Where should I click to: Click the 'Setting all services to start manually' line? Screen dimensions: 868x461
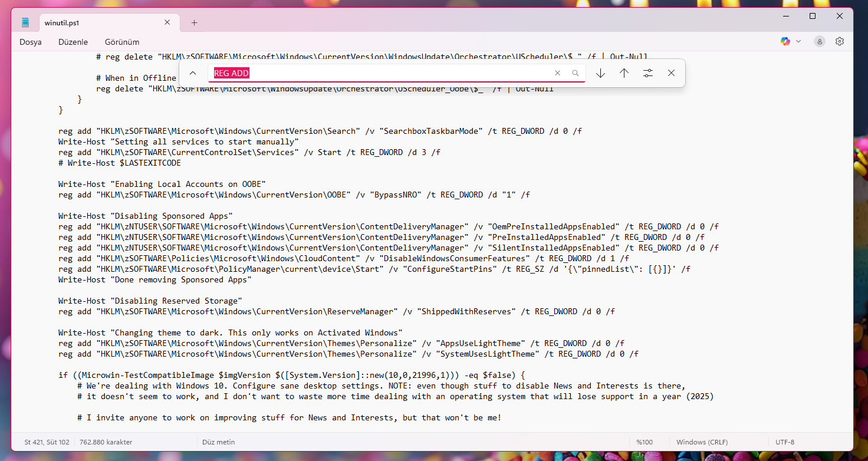pos(179,141)
